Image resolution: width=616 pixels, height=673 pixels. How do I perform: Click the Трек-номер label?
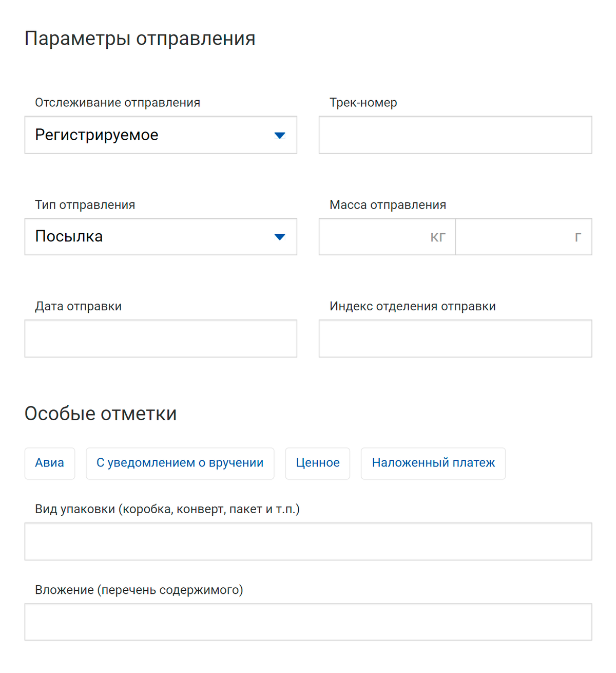363,103
